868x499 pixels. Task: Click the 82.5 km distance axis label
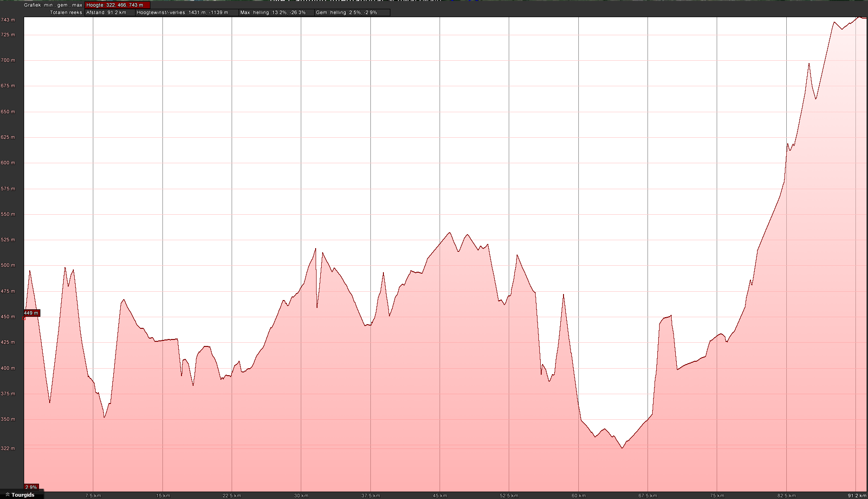point(786,495)
